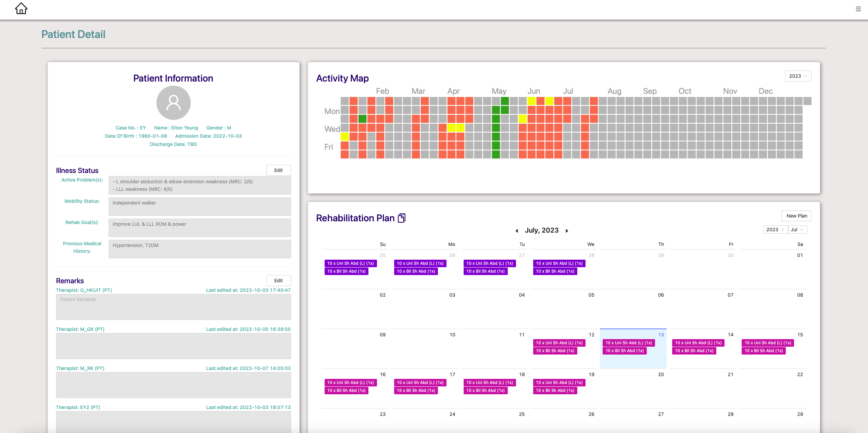This screenshot has height=433, width=868.
Task: Open the calendar month dropdown Jul
Action: pos(797,230)
